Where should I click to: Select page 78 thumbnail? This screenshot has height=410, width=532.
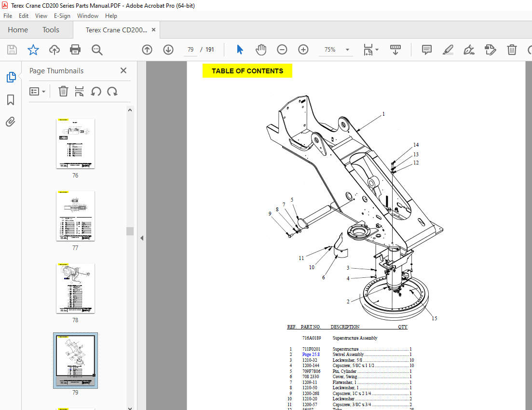click(75, 288)
